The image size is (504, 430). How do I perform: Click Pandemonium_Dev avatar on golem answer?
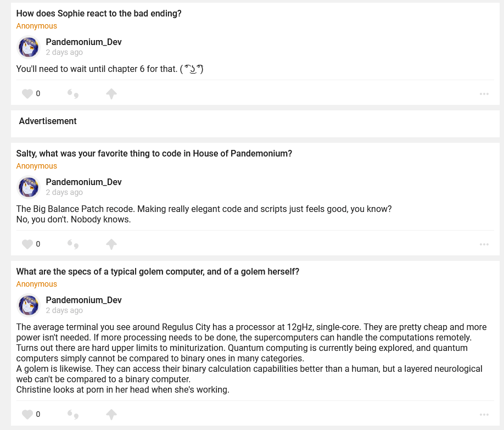click(29, 305)
